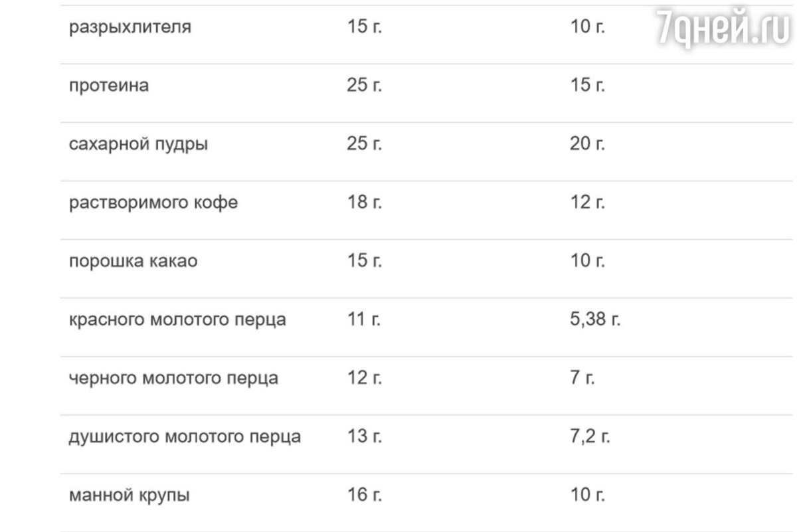Click the 7 г. black pepper value
Image resolution: width=797 pixels, height=532 pixels.
click(x=582, y=378)
